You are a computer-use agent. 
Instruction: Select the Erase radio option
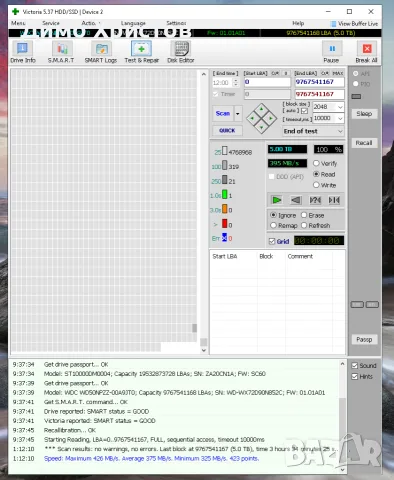304,215
